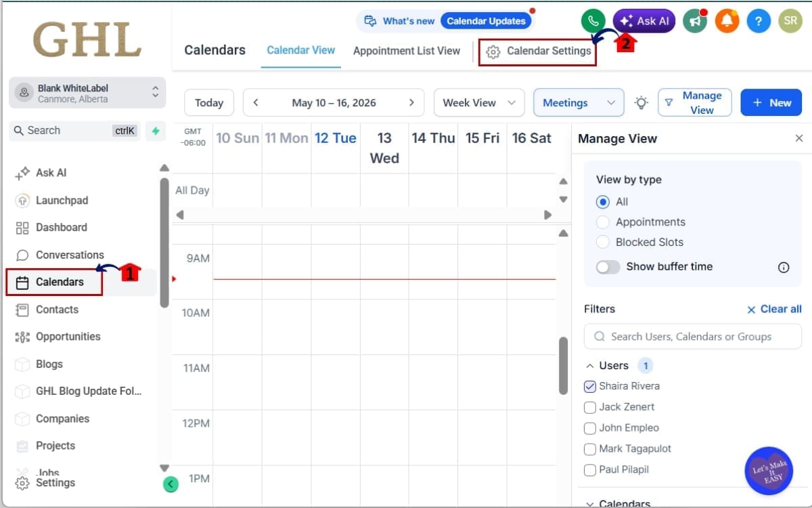Click the What's new label
This screenshot has height=508, width=812.
[409, 21]
